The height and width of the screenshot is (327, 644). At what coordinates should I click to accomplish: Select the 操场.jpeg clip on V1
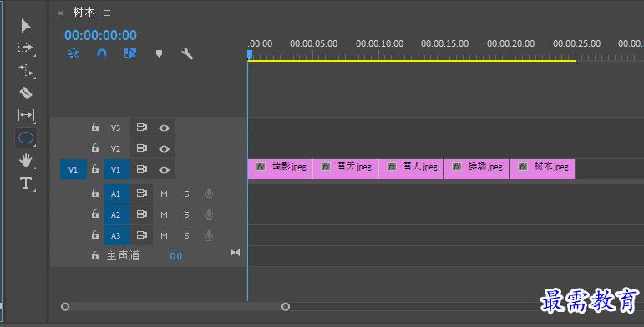pos(476,169)
